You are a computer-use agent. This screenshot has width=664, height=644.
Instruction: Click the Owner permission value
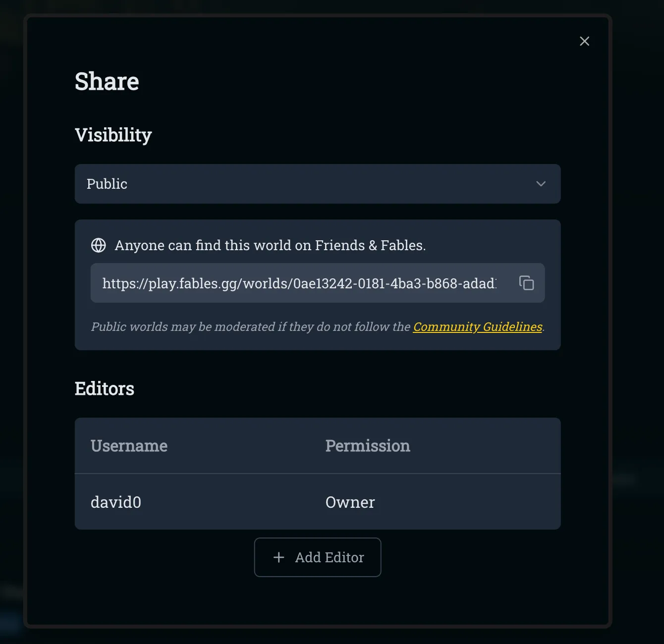coord(350,502)
